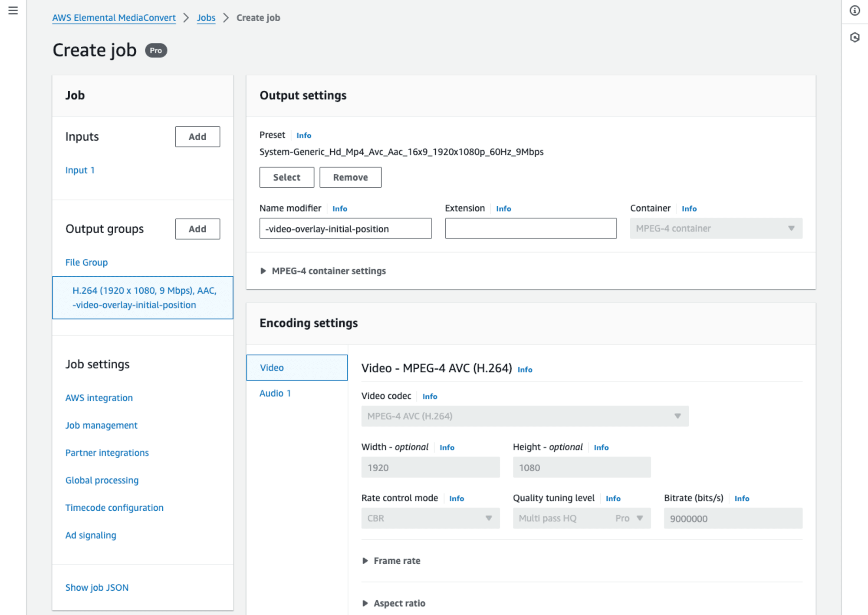Expand the Frame rate section
This screenshot has width=868, height=615.
click(x=391, y=561)
